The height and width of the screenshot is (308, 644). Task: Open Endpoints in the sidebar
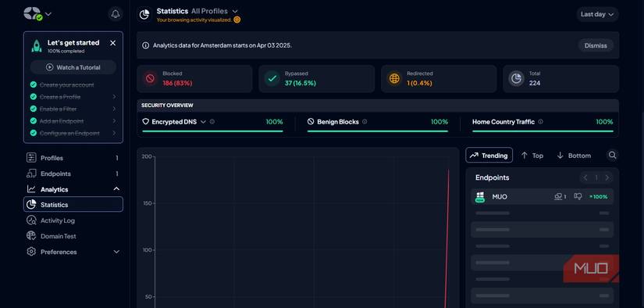(73, 174)
